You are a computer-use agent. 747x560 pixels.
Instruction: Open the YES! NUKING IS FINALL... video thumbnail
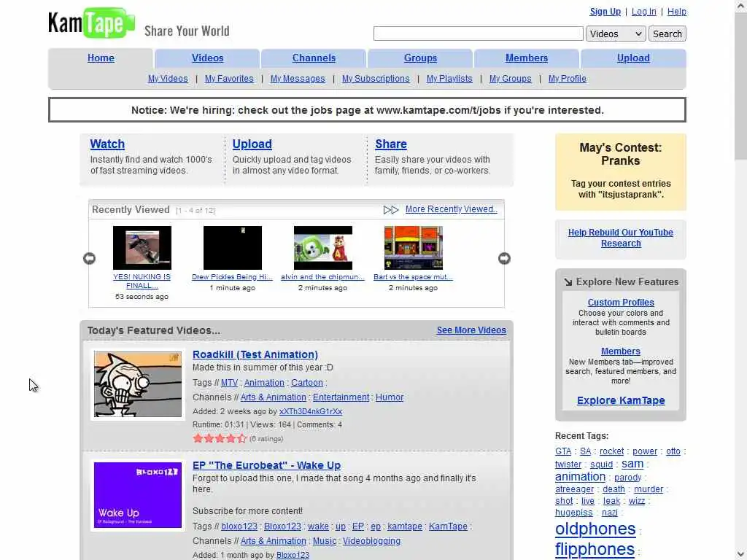pyautogui.click(x=142, y=248)
